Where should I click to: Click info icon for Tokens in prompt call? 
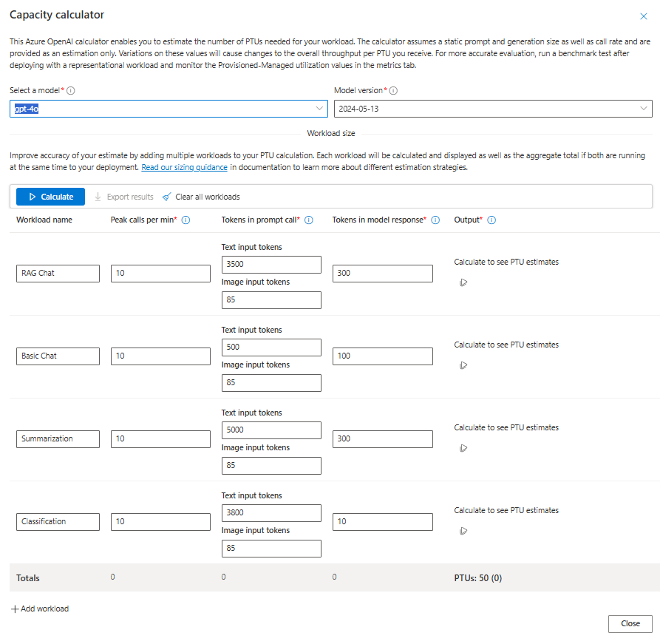coord(309,220)
